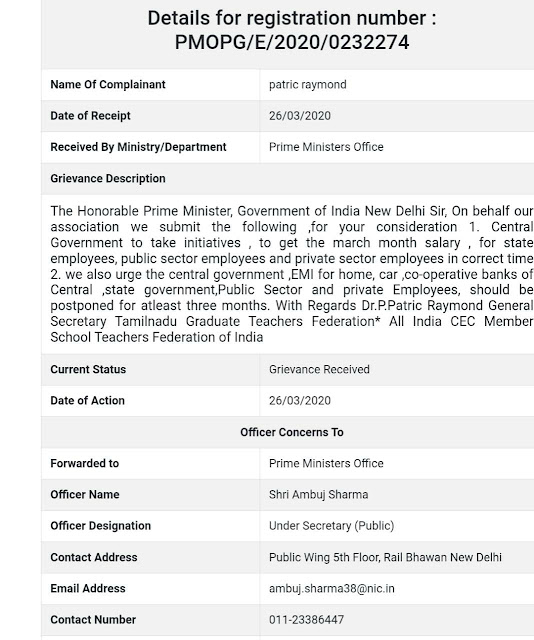Click the officer name Shri Ambuj Sharma
The height and width of the screenshot is (640, 534).
pyautogui.click(x=318, y=494)
